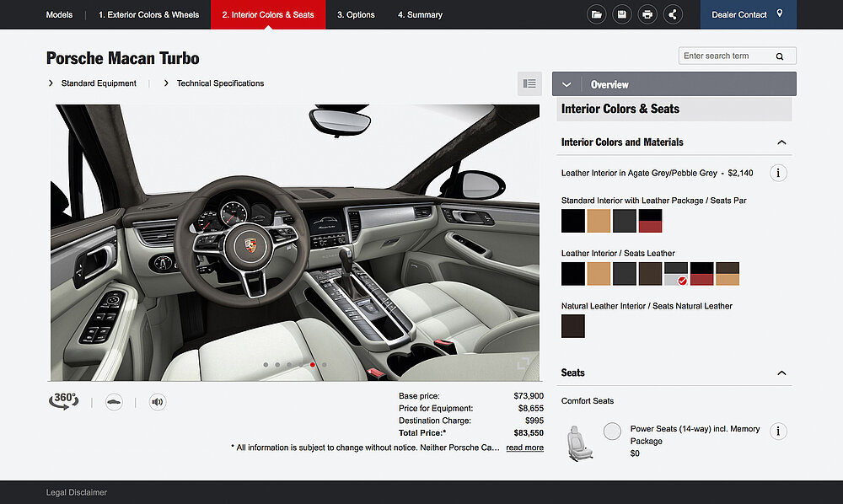Share the configuration via share icon
This screenshot has width=843, height=504.
[x=673, y=14]
